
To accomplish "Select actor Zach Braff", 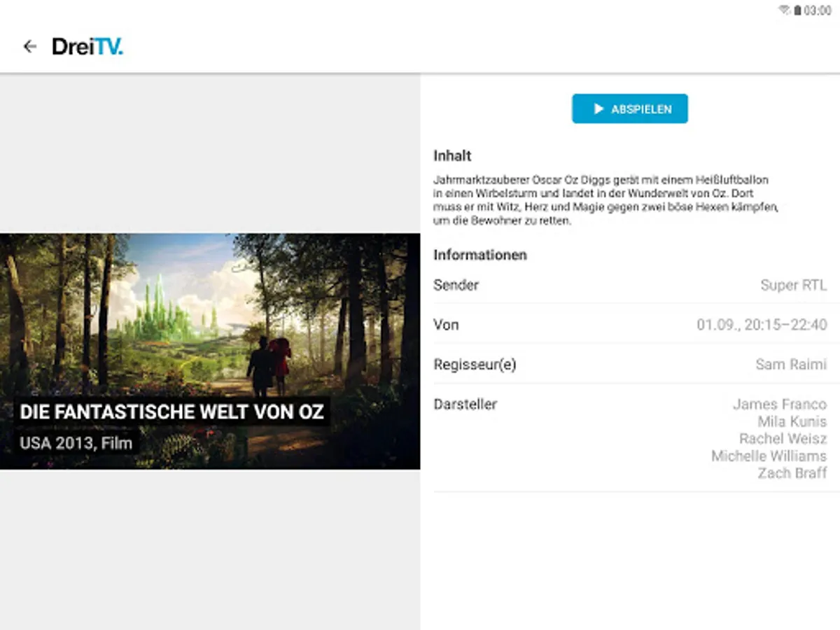I will tap(792, 473).
